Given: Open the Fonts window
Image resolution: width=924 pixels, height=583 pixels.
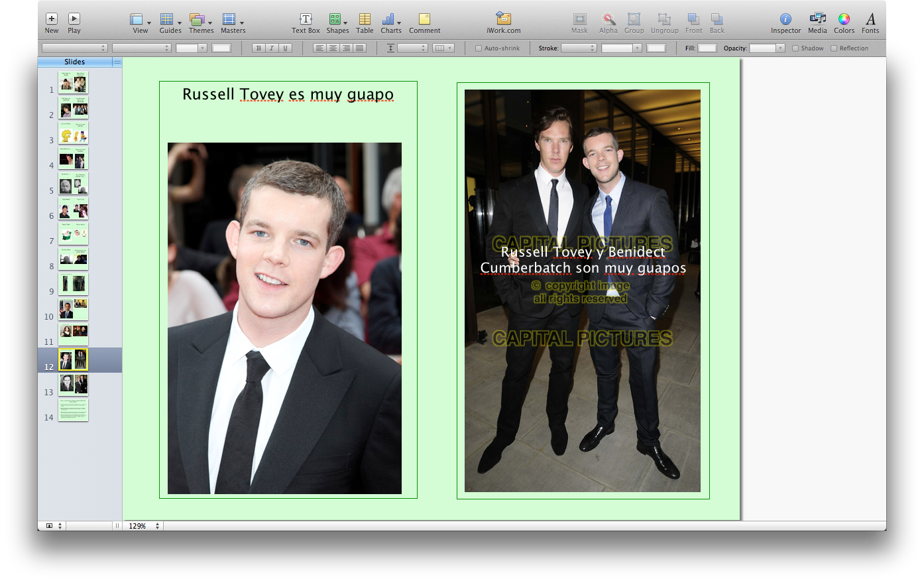Looking at the screenshot, I should tap(870, 19).
